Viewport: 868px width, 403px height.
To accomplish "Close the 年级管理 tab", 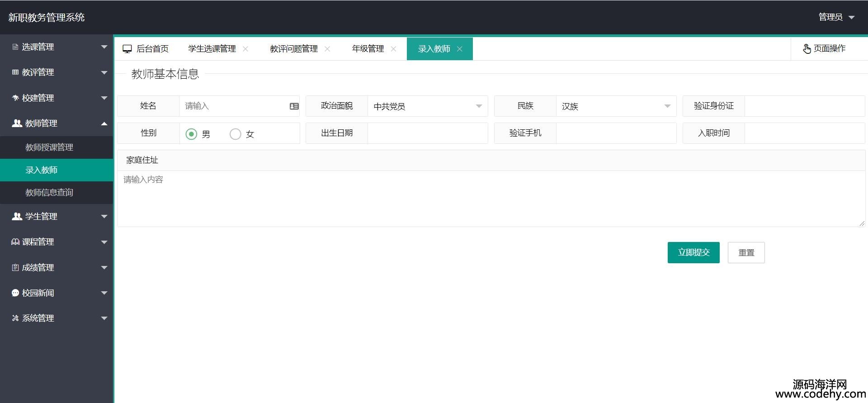I will (393, 49).
